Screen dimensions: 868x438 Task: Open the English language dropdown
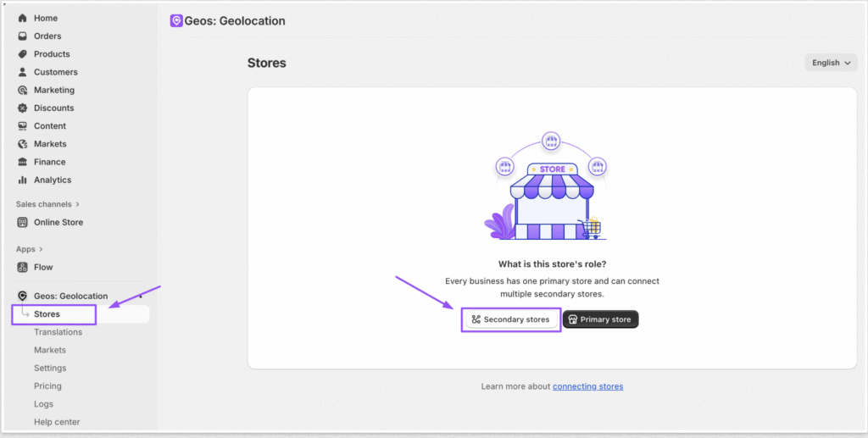(x=831, y=63)
